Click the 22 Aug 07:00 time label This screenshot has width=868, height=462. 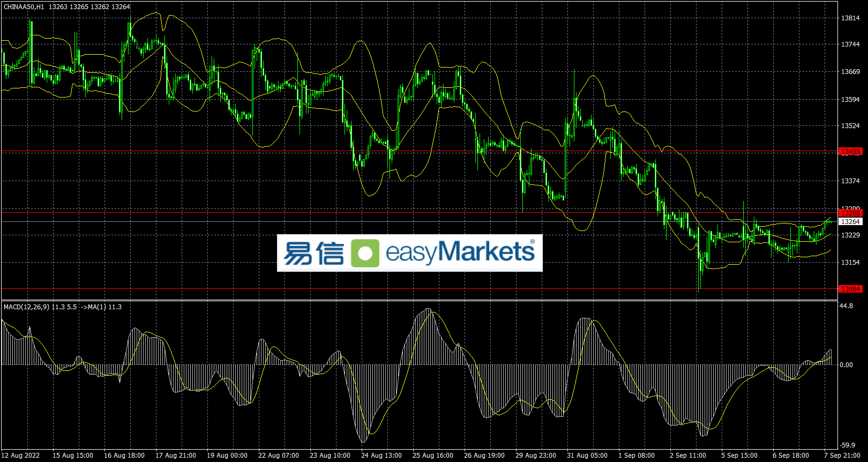[x=279, y=456]
